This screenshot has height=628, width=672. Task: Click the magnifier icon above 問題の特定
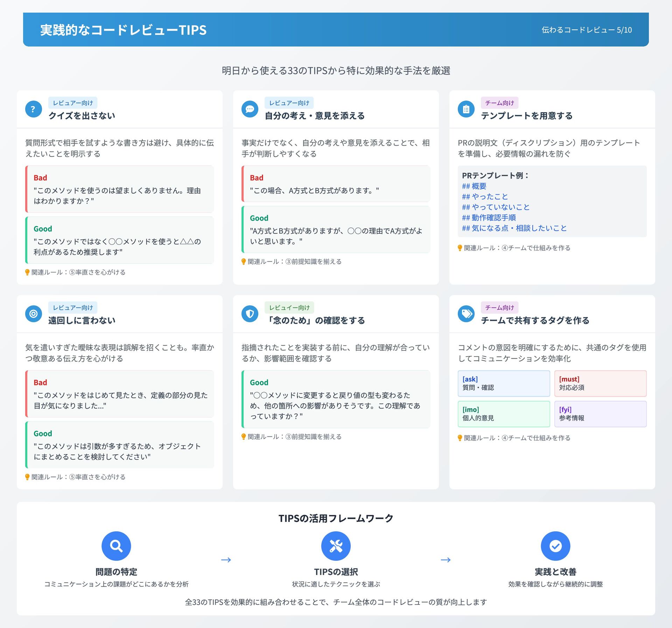116,546
